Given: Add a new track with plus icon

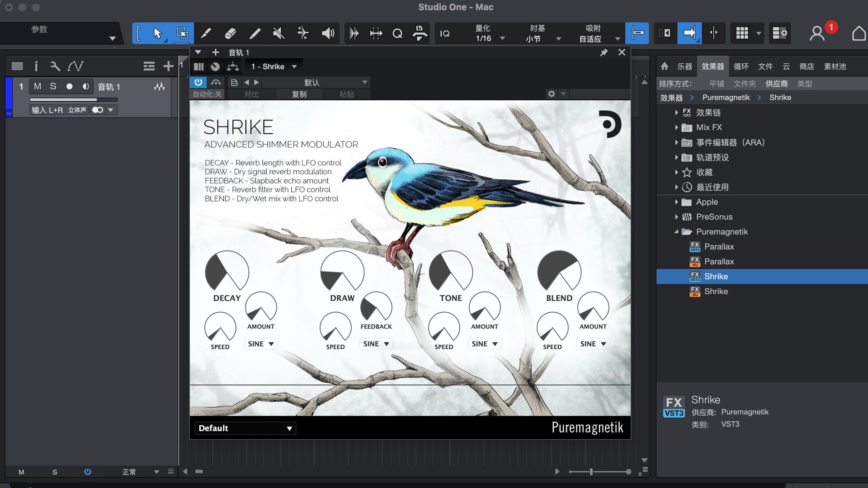Looking at the screenshot, I should [168, 66].
